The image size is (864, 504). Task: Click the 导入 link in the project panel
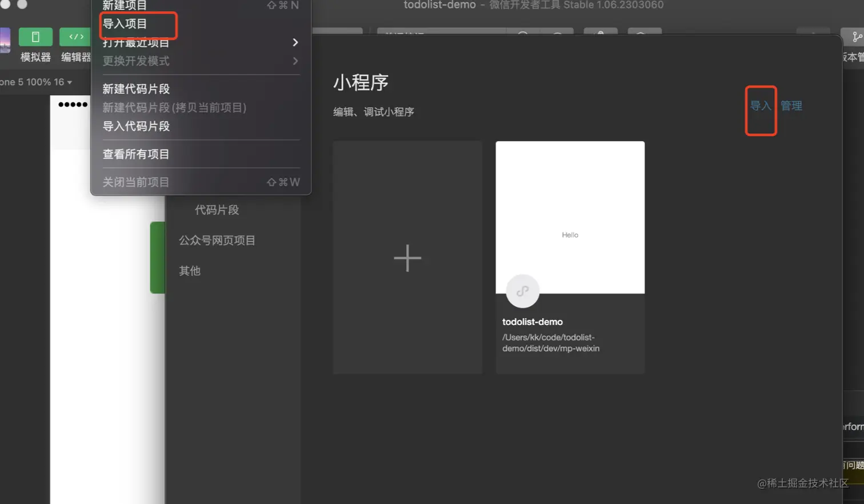point(761,106)
